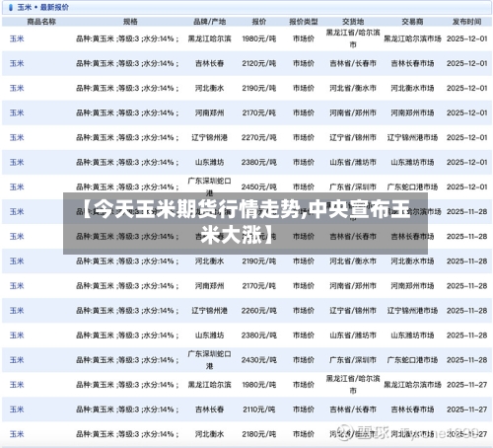Click the 玉米 • 最新报价 panel title
This screenshot has width=493, height=448.
tap(42, 7)
